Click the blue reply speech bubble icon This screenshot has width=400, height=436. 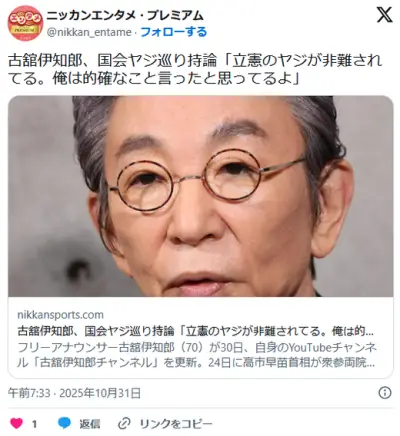(x=64, y=423)
